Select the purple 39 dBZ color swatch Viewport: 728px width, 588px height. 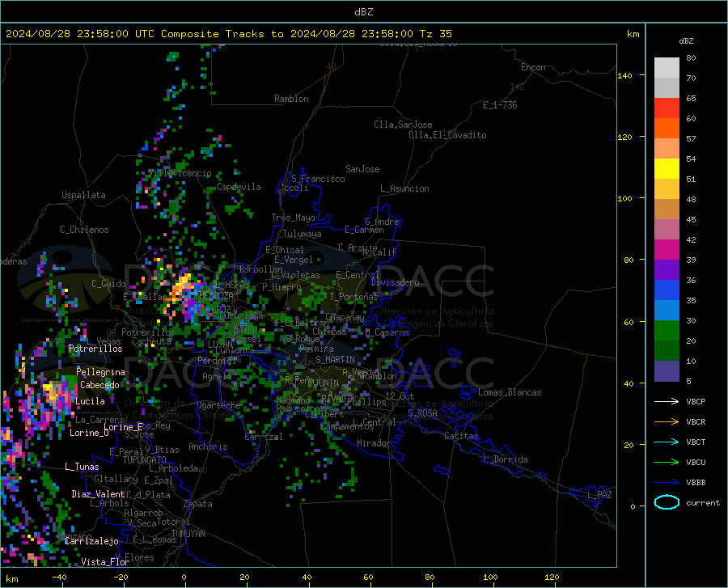coord(667,270)
